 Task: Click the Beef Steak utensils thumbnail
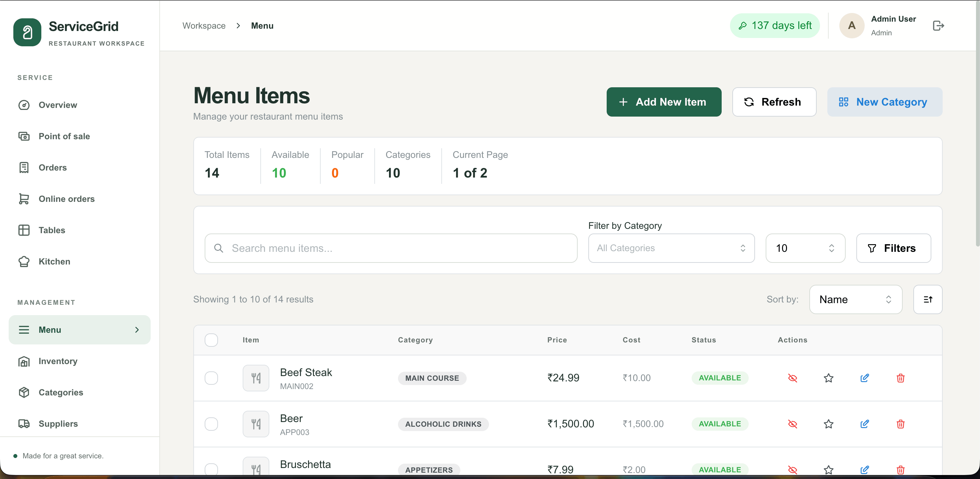[x=256, y=378]
